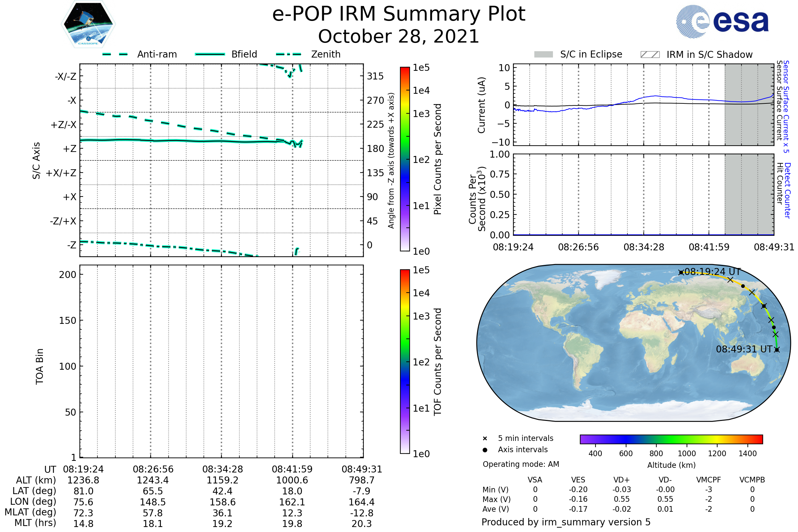Click the 08:49:31 UT end marker on map

pyautogui.click(x=777, y=349)
